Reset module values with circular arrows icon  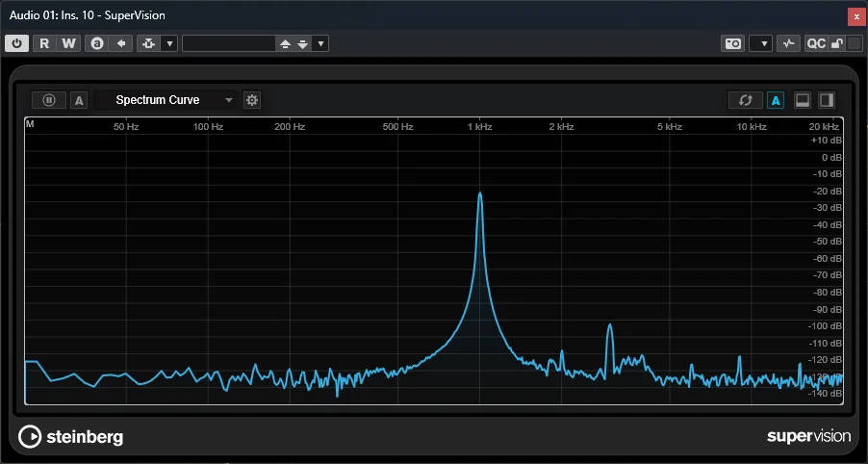745,100
